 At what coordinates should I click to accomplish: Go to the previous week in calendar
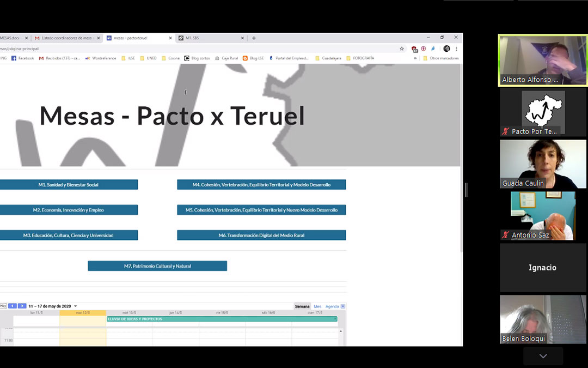click(13, 306)
